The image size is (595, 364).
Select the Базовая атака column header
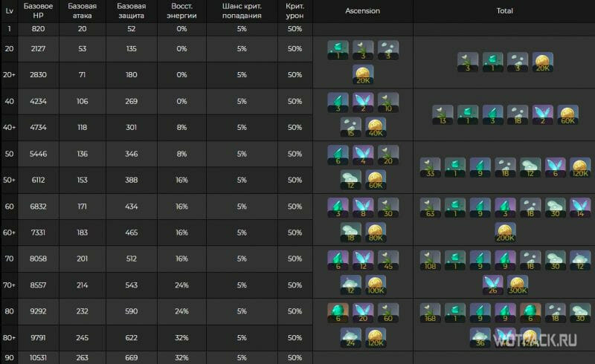coord(83,11)
